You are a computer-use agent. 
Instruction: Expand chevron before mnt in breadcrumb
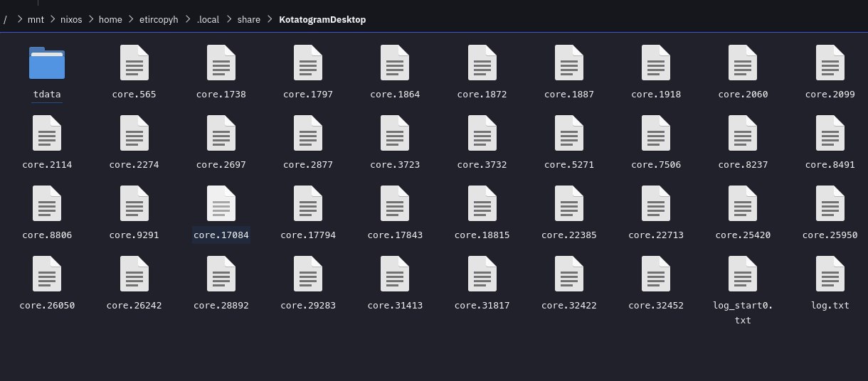(19, 20)
